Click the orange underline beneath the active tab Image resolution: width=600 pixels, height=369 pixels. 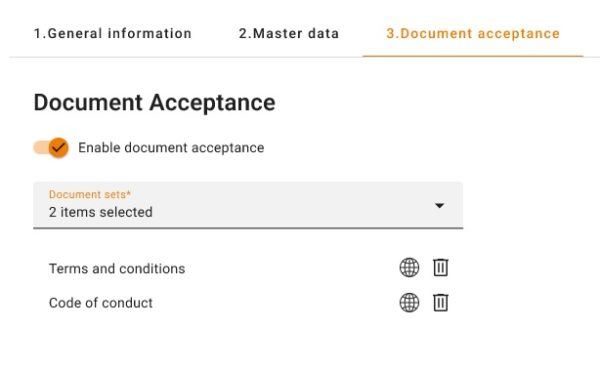473,56
